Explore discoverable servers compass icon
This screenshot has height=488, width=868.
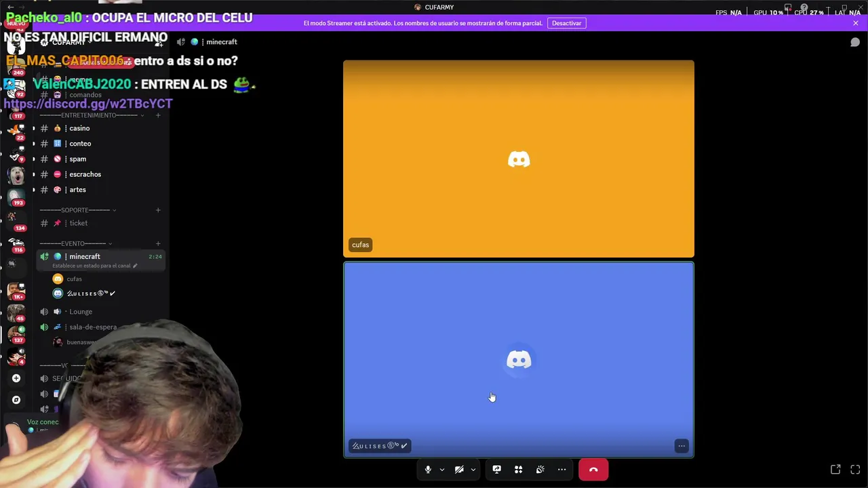coord(16,400)
